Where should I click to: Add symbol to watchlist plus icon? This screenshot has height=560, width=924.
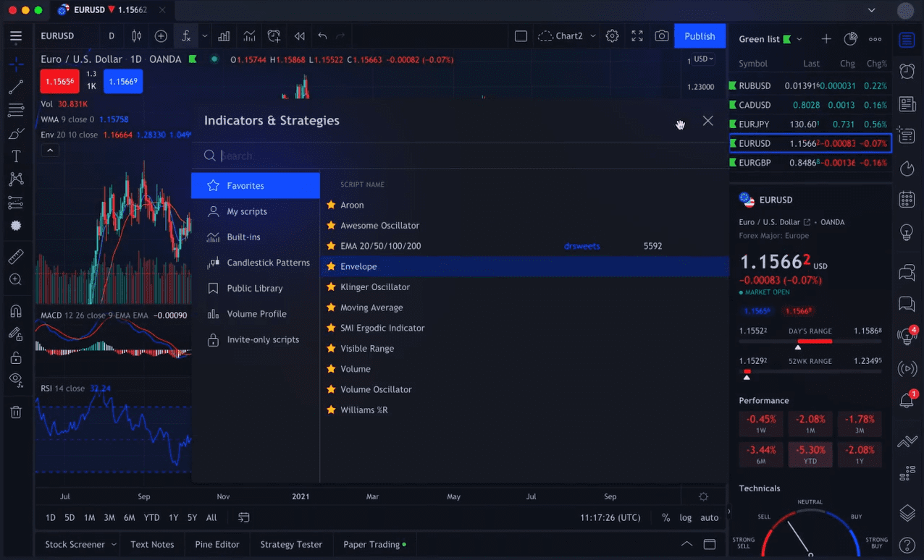coord(826,39)
